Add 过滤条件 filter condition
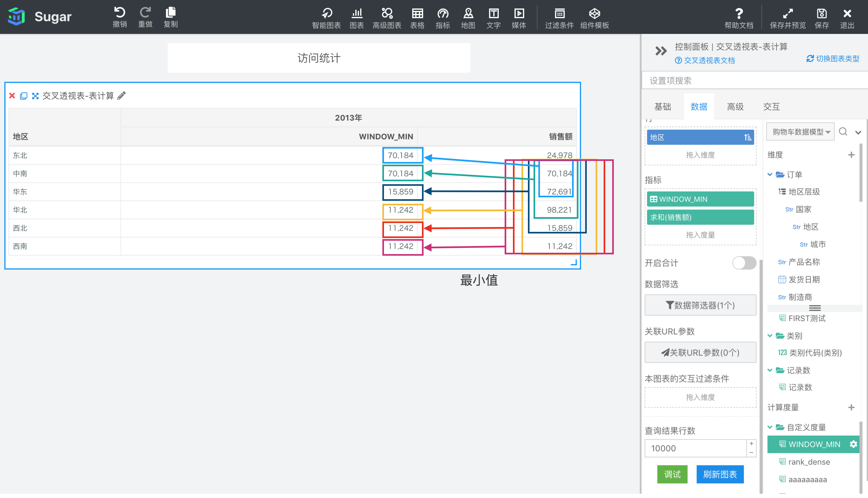This screenshot has height=498, width=868. pos(559,18)
